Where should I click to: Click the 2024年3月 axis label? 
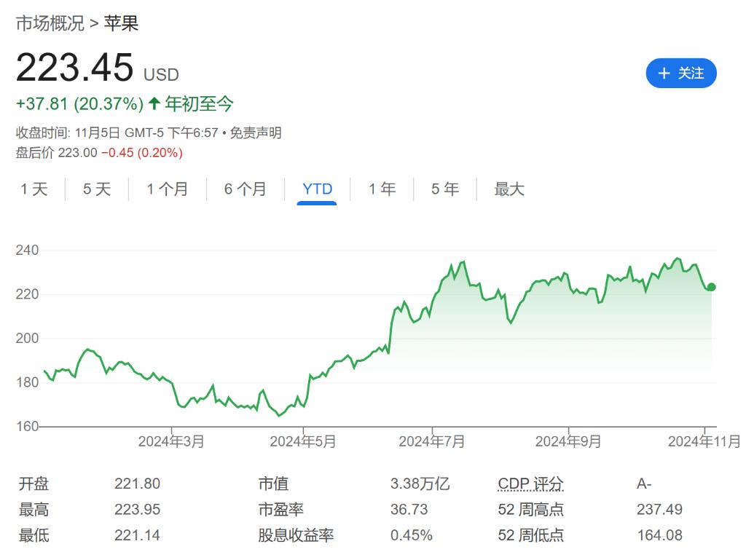[x=170, y=441]
